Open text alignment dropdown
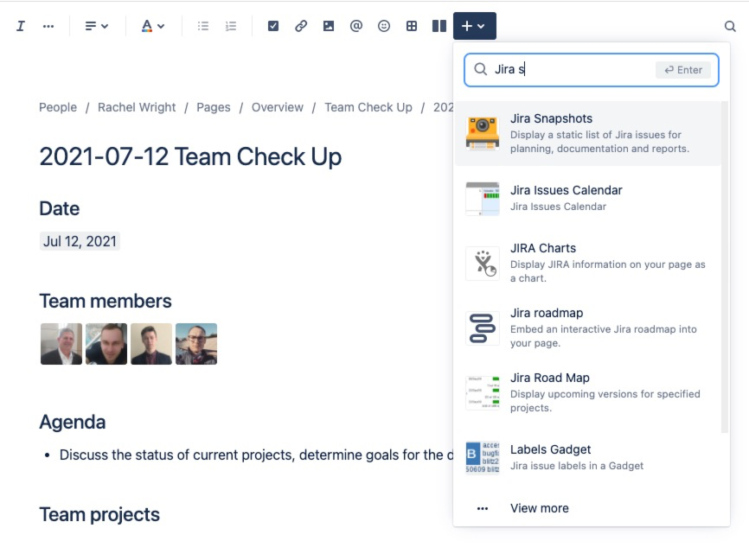Viewport: 749px width, 560px height. pos(96,26)
